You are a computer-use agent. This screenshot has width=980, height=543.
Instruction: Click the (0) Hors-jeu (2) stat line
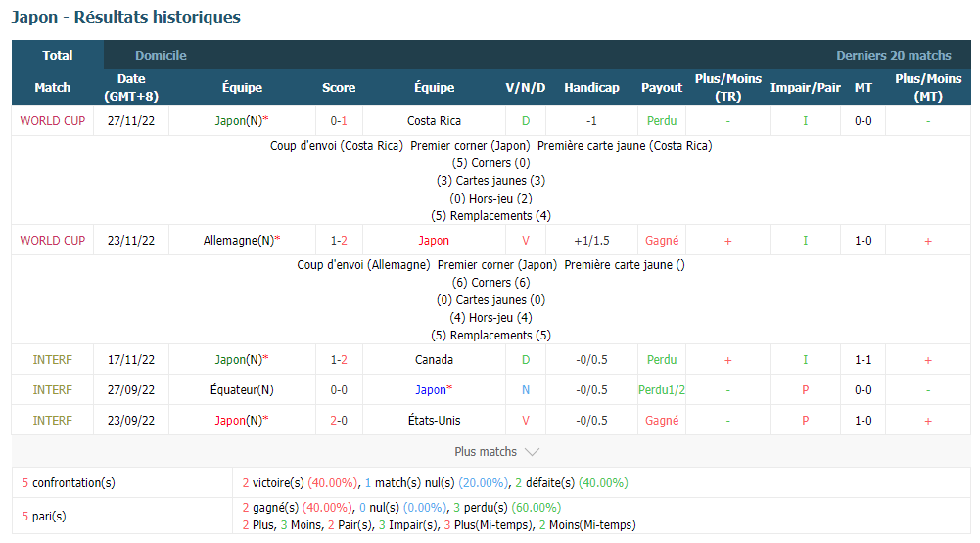pos(490,198)
